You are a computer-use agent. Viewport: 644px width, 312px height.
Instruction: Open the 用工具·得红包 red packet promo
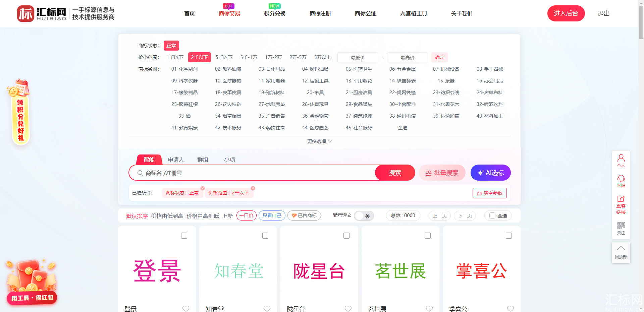pos(32,282)
